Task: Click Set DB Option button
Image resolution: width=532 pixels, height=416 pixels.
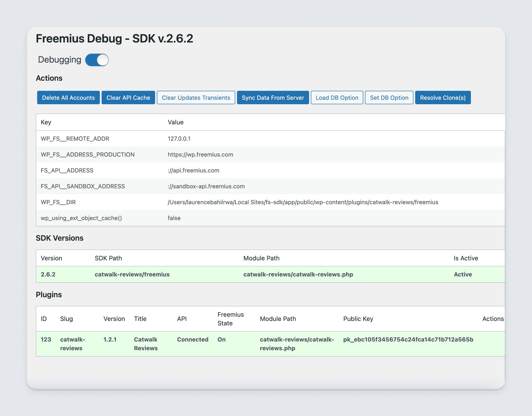Action: pos(389,98)
